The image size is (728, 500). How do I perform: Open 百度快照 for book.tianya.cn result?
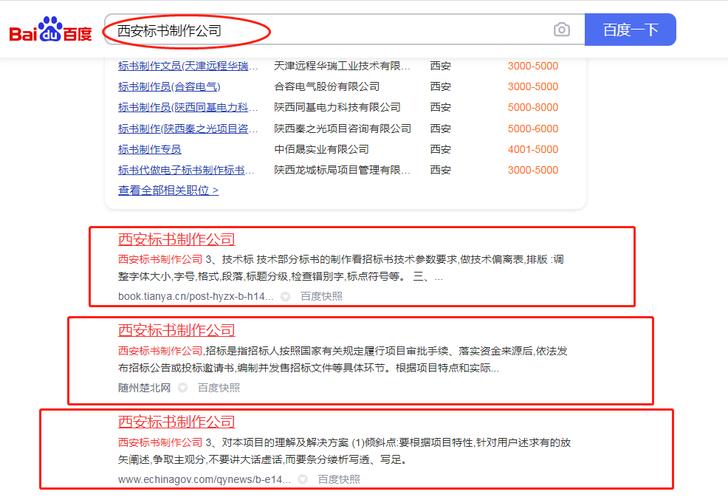pos(321,296)
